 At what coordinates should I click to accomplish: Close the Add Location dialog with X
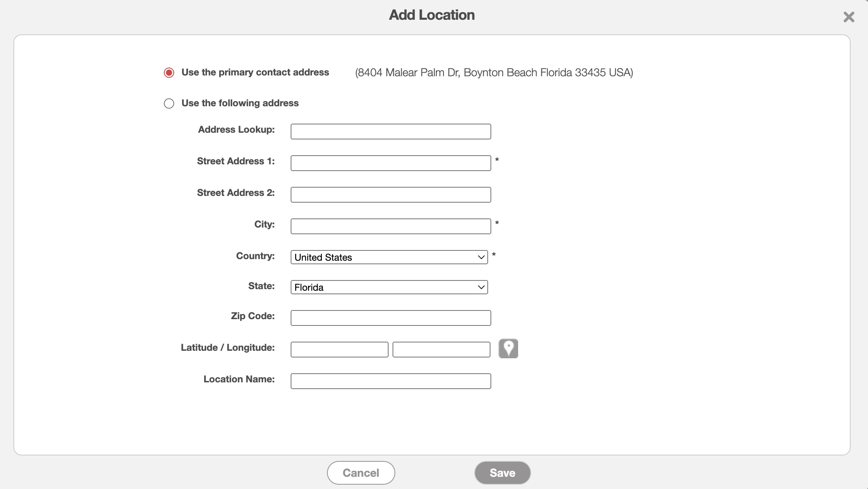(x=849, y=17)
